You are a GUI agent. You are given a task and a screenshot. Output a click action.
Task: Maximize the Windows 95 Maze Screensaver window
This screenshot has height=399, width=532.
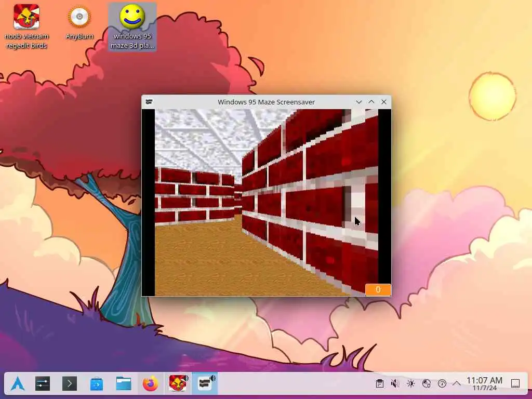(371, 102)
